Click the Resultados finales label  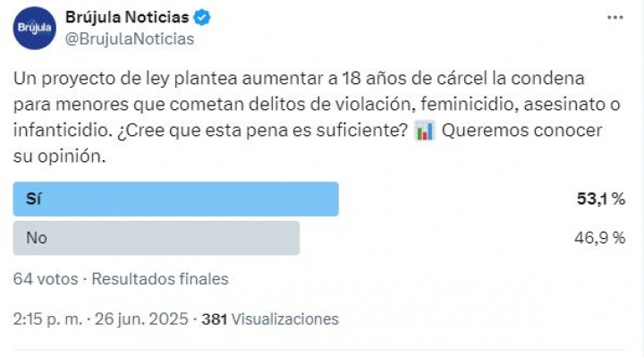[x=160, y=279]
